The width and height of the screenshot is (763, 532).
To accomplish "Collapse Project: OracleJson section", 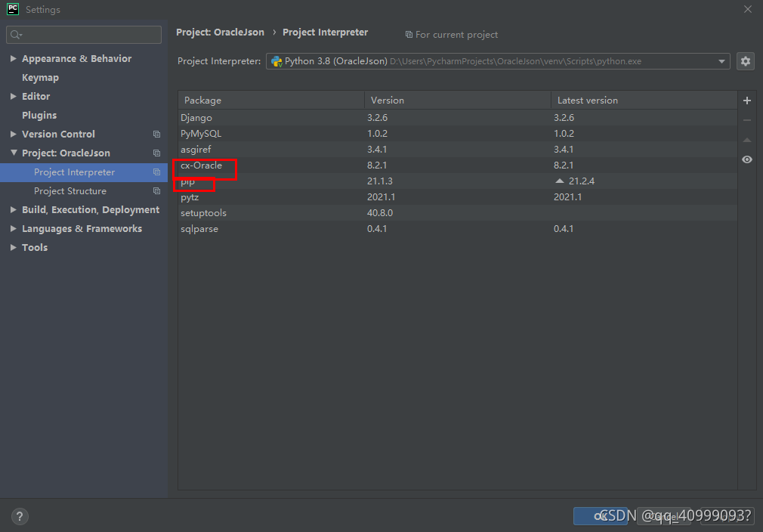I will [14, 153].
